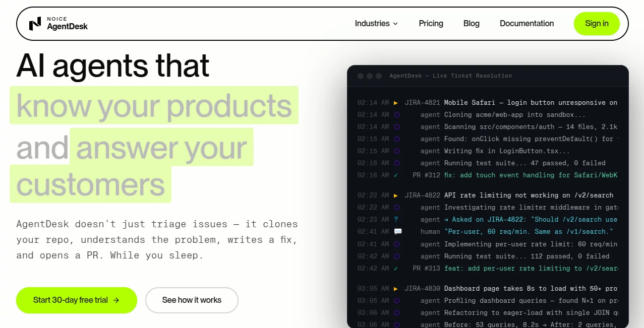Click the JIRA-4830 ticket ID
Image resolution: width=644 pixels, height=328 pixels.
pyautogui.click(x=422, y=289)
